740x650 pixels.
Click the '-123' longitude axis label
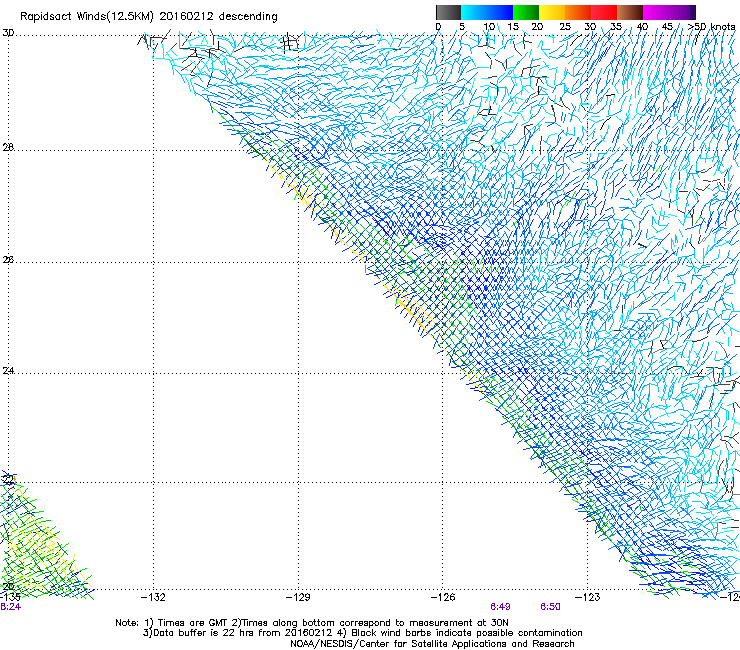588,597
